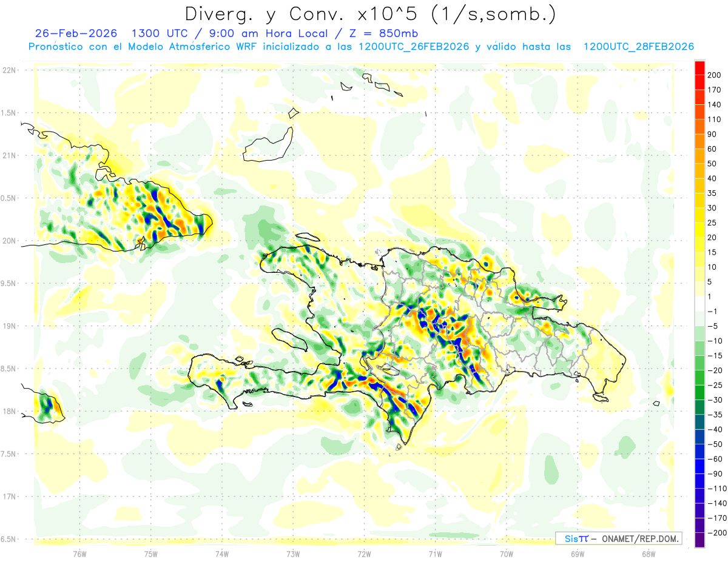Click the "6.5N" latitude label
Screen dimensions: 728x562
(9, 539)
